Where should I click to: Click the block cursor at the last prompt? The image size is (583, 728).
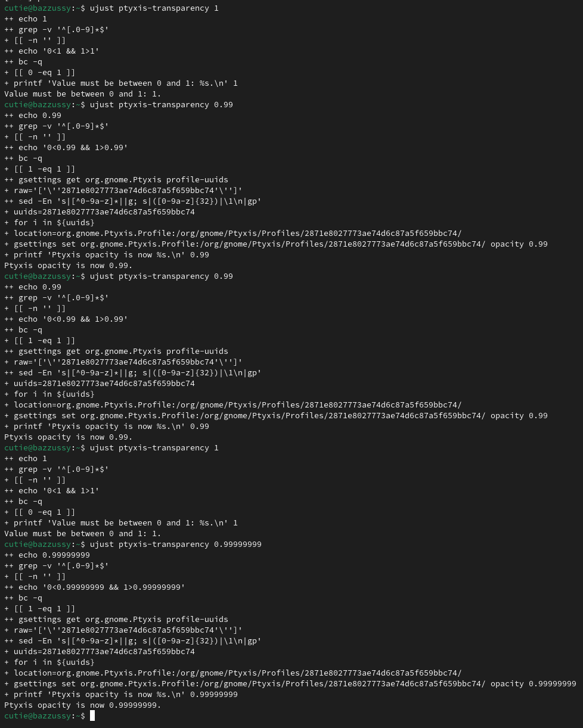pos(92,715)
